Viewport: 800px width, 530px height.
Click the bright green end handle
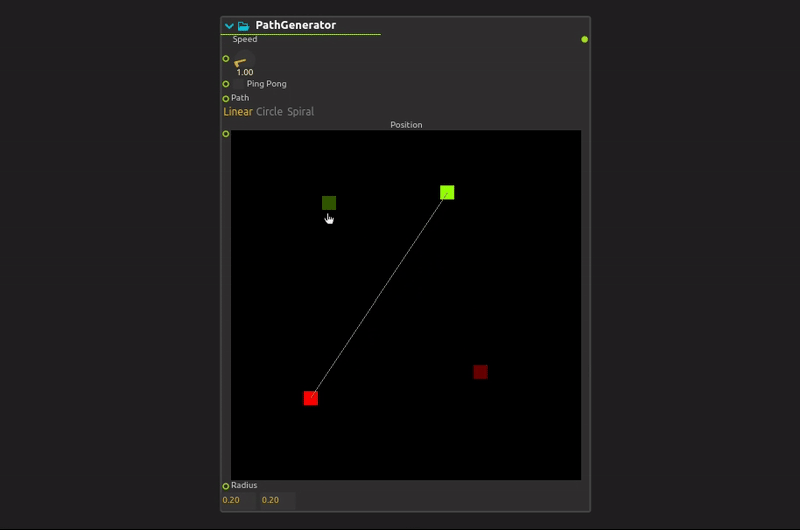pos(447,192)
